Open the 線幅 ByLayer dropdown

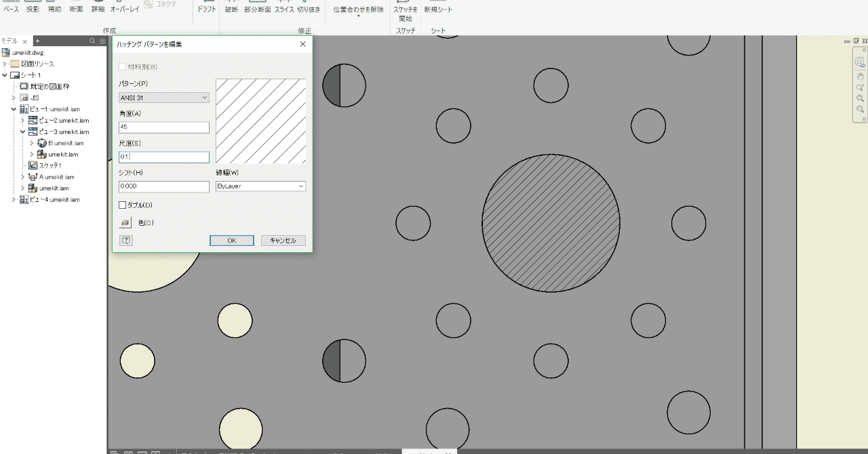(260, 186)
